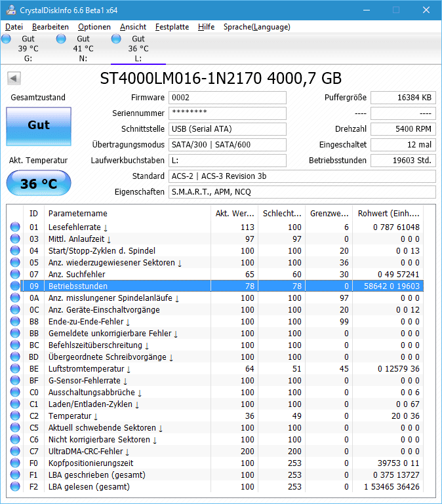442x504 pixels.
Task: Click raw value 58642 0 19603
Action: click(x=392, y=286)
